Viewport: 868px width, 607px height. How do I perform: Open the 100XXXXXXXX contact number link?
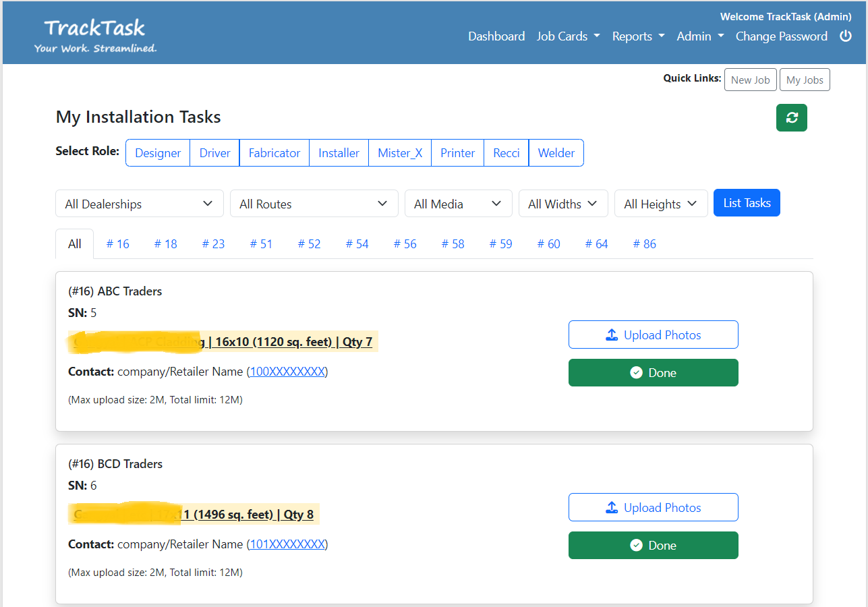[288, 372]
